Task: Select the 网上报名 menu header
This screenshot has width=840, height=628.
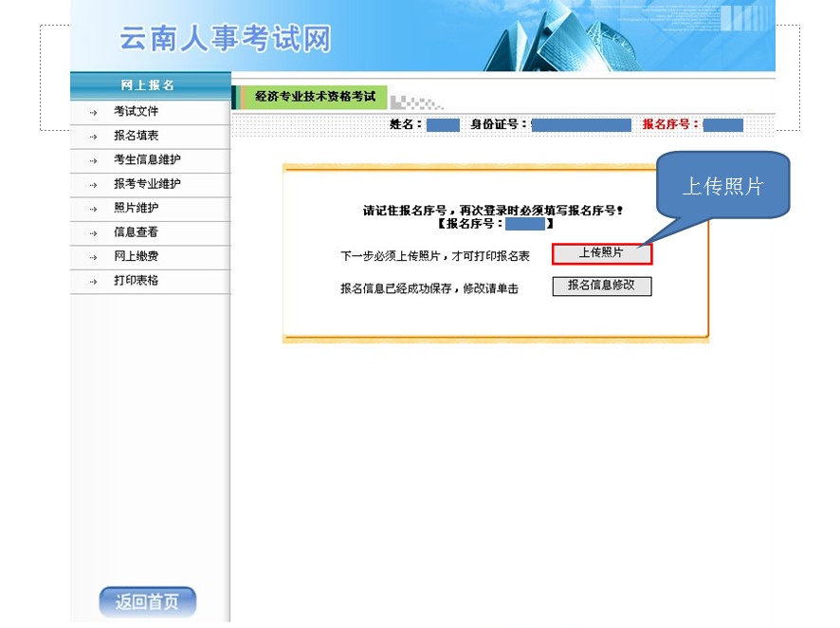Action: coord(147,84)
